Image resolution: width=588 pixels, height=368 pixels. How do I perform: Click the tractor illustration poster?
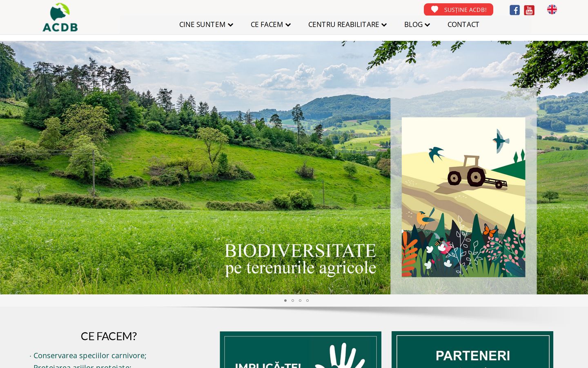[x=463, y=197]
